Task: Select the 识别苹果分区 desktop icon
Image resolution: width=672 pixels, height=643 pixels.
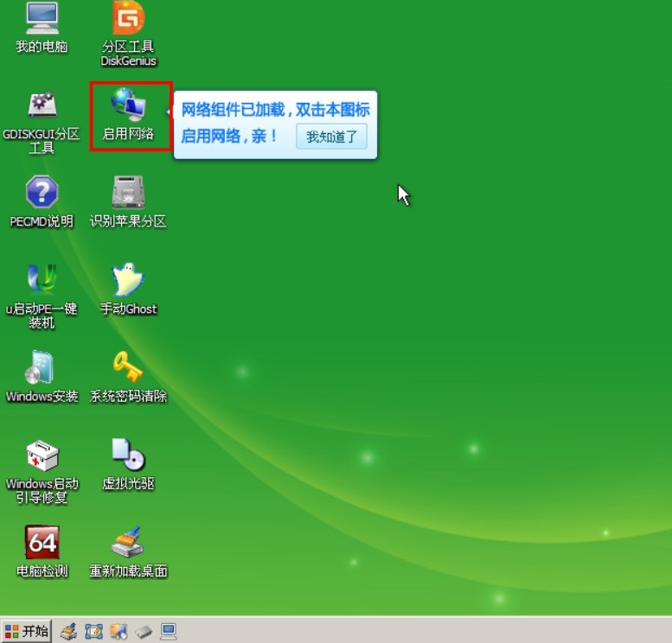Action: click(x=129, y=193)
